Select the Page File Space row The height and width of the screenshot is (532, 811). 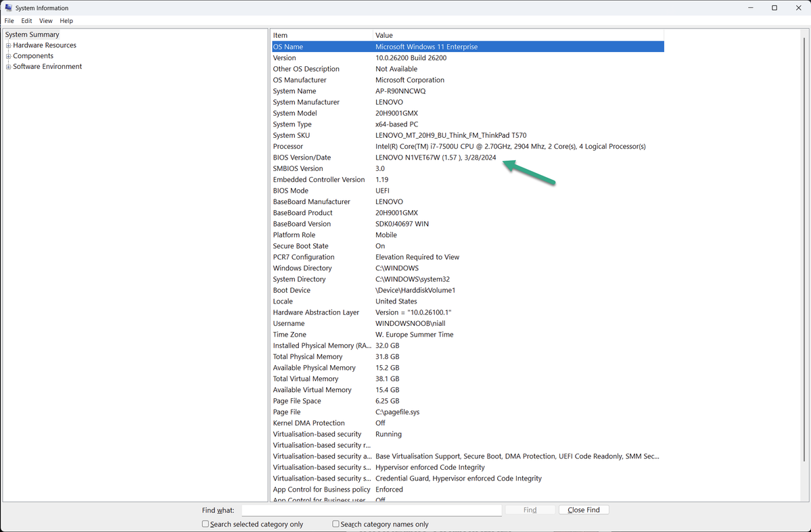coord(467,402)
